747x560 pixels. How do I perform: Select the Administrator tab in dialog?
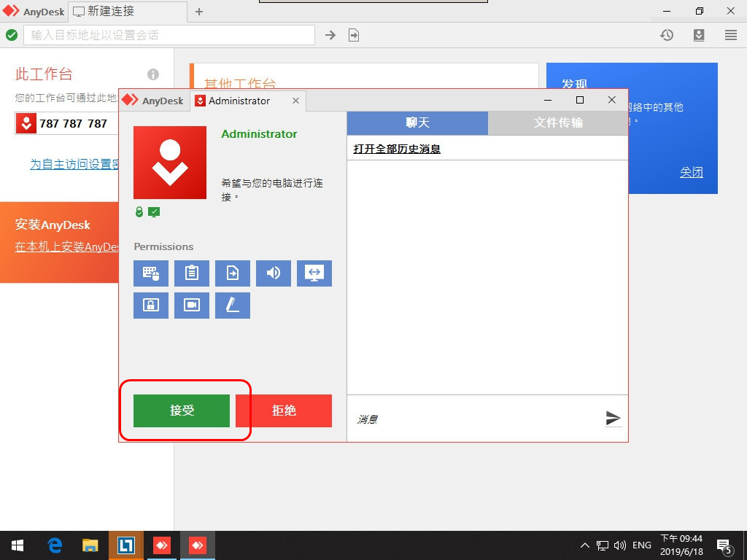pyautogui.click(x=248, y=101)
